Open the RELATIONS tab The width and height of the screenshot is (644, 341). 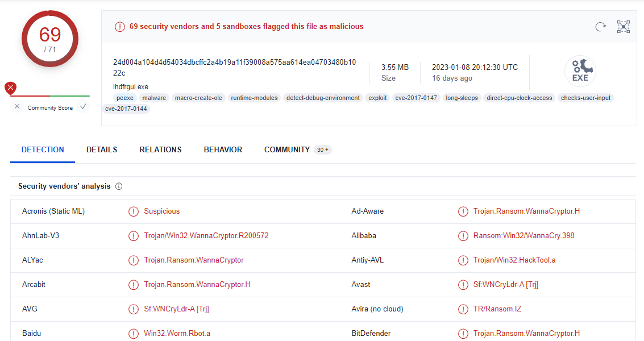160,149
